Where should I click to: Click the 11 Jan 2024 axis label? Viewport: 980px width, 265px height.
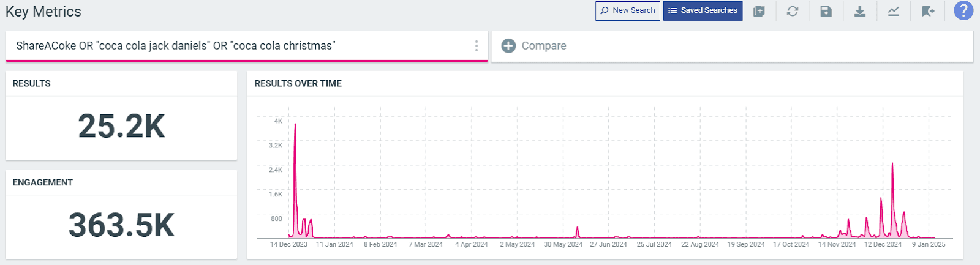click(x=334, y=245)
